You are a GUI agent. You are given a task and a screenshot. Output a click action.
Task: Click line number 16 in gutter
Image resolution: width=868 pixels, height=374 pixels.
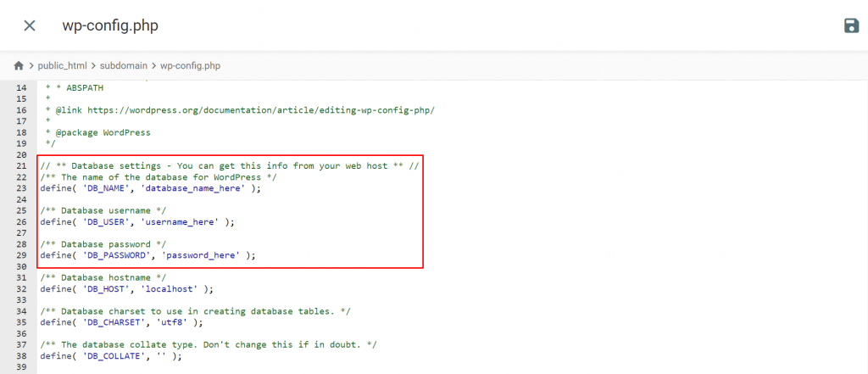(x=21, y=109)
